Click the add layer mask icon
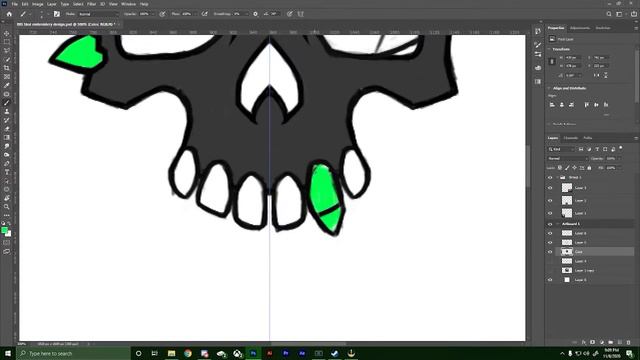The image size is (640, 360). [x=593, y=342]
